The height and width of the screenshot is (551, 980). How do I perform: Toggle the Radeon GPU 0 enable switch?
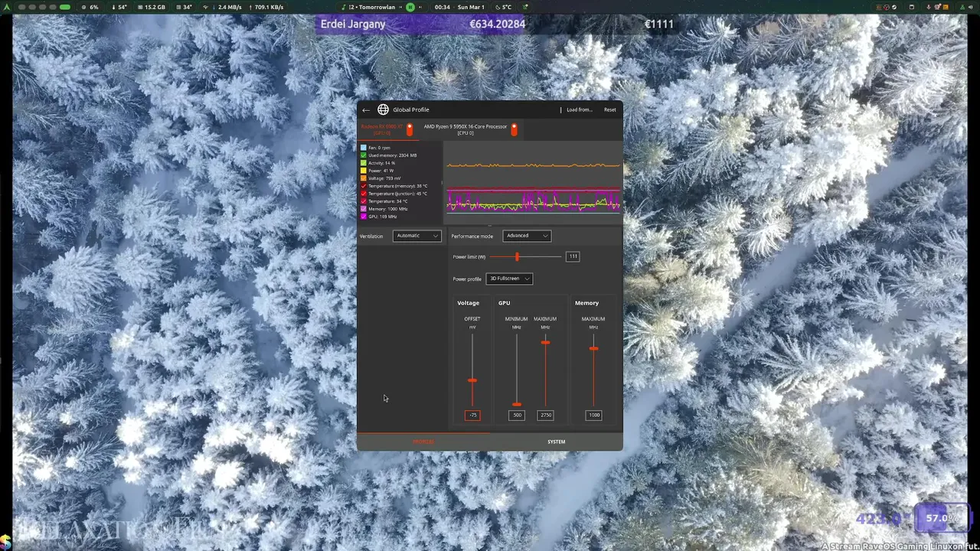(x=410, y=129)
